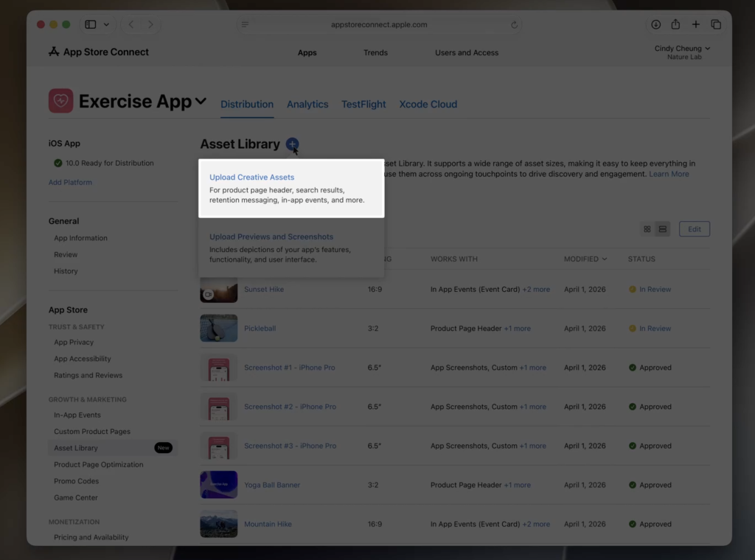Click the Exercise App heart icon

click(60, 100)
